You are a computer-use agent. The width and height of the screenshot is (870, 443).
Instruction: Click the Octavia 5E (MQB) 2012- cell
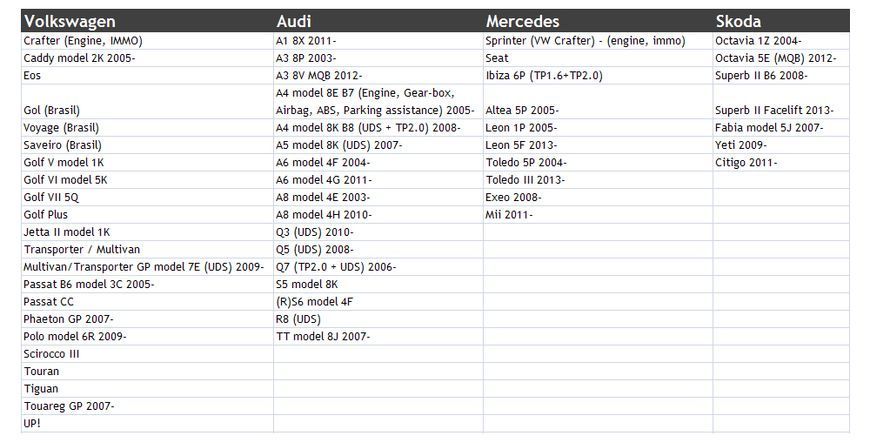point(781,58)
